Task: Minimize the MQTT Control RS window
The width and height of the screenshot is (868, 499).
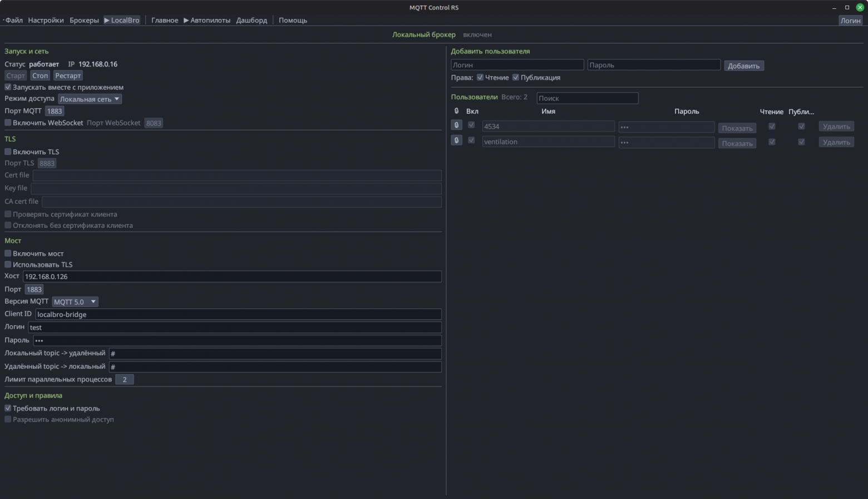Action: tap(834, 7)
